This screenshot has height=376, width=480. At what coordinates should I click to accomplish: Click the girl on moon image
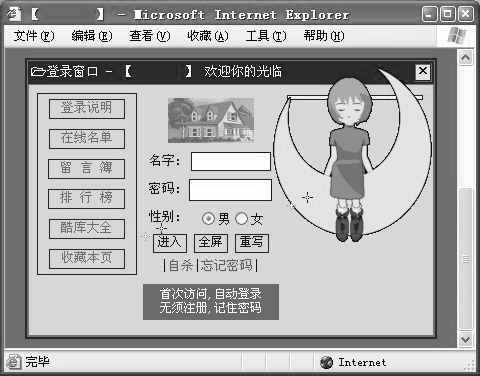tap(352, 155)
